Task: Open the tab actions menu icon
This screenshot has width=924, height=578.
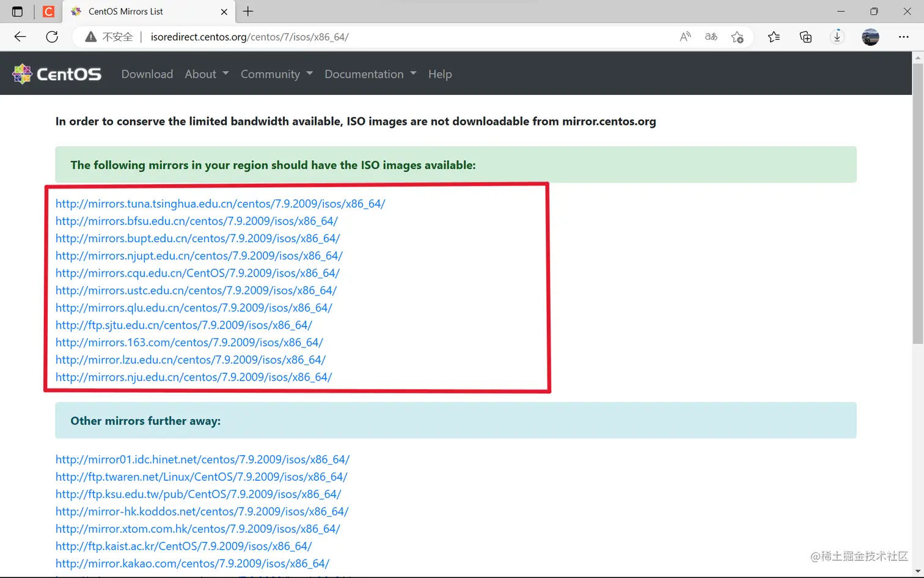Action: [17, 12]
